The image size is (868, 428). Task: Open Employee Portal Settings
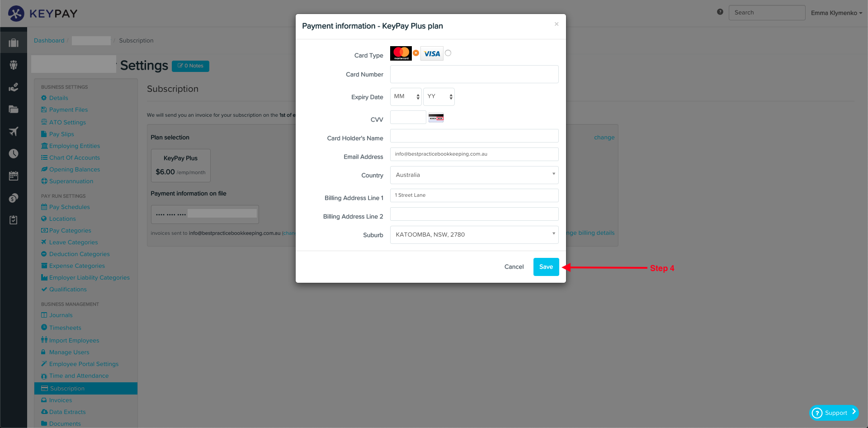[x=84, y=364]
